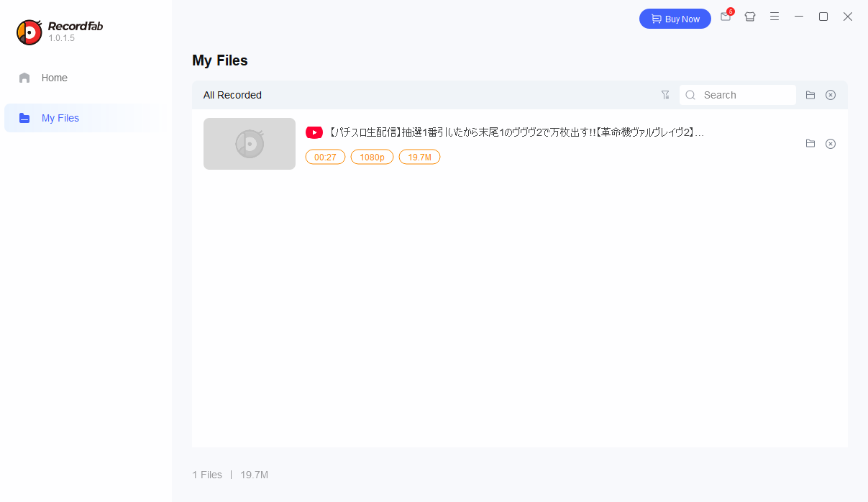
Task: Select the All Recorded filter
Action: [x=232, y=94]
